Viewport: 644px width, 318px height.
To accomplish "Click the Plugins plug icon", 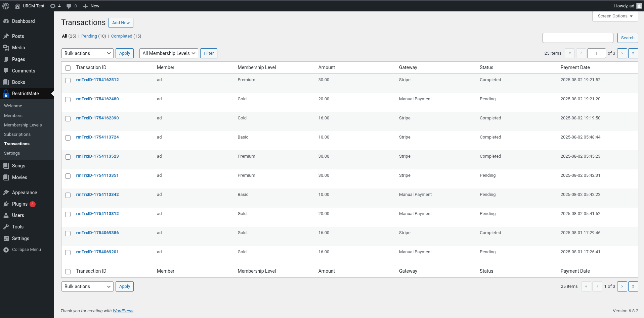I will tap(6, 204).
